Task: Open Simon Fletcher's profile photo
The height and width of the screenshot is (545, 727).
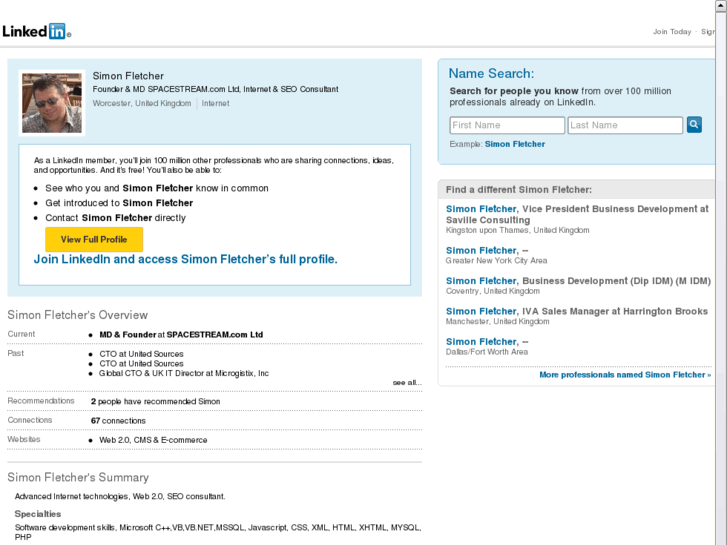Action: pos(52,103)
